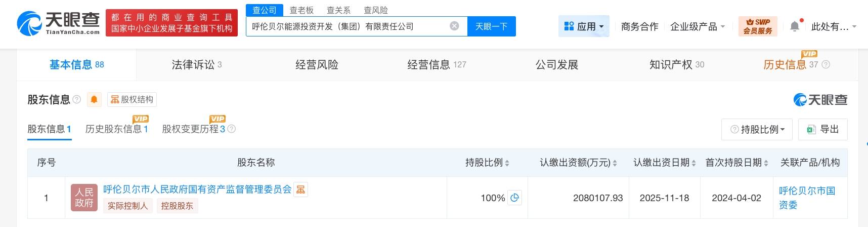868x227 pixels.
Task: Click the 天眼一下 search button
Action: click(491, 26)
